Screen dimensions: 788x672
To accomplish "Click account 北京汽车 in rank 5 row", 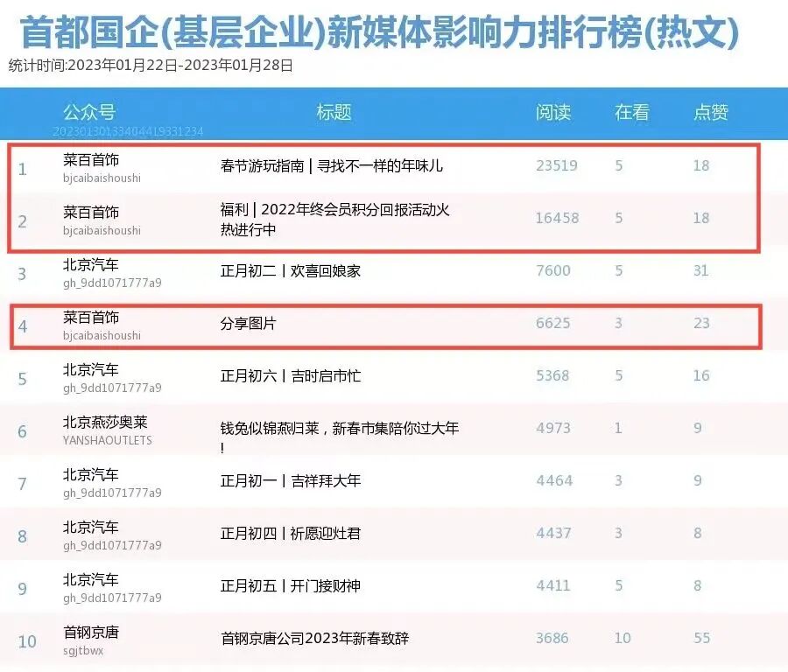I will pyautogui.click(x=91, y=369).
